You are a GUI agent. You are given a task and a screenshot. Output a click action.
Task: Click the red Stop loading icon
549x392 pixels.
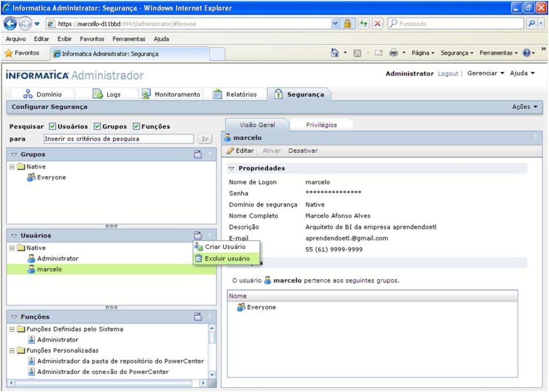[377, 24]
